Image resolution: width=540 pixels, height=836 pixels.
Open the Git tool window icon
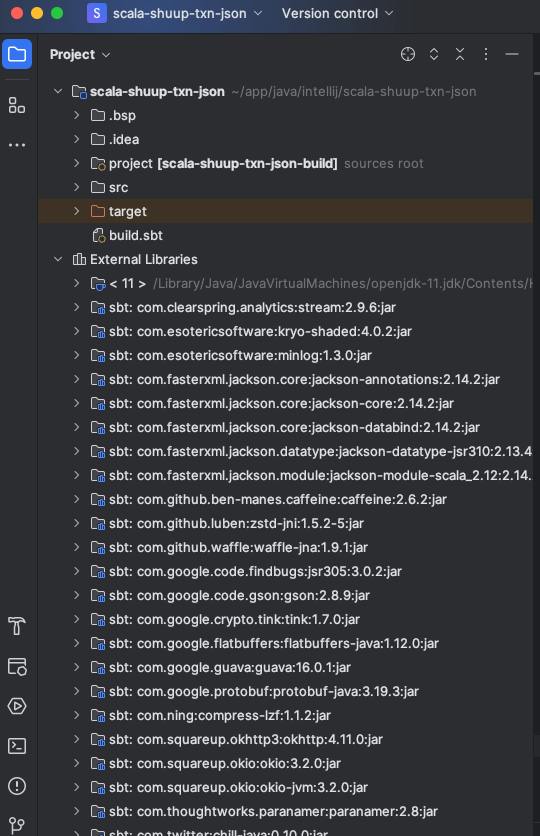pyautogui.click(x=17, y=825)
